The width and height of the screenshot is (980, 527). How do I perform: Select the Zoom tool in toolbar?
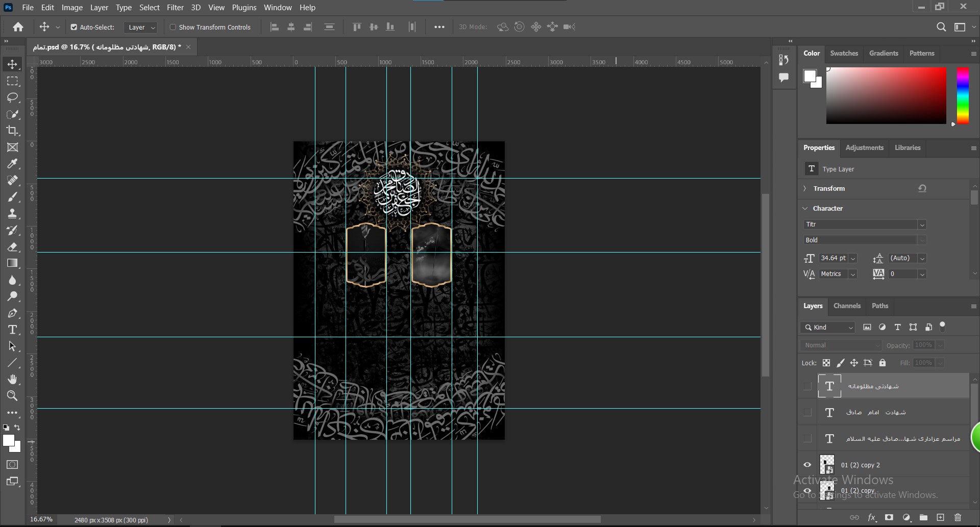pos(13,395)
